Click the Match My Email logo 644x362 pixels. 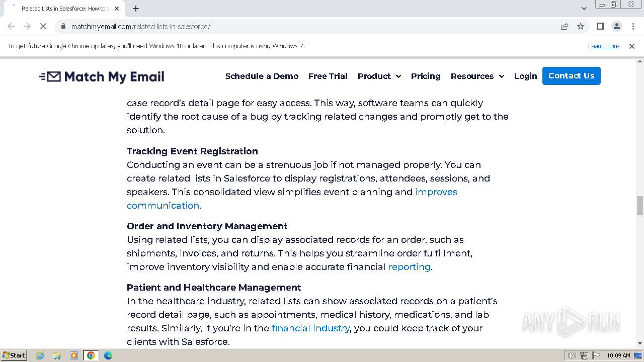(x=102, y=76)
